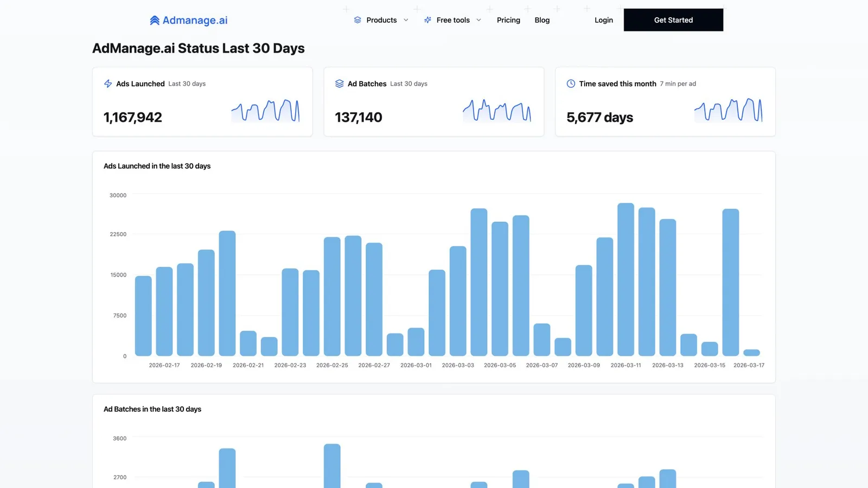Click the Login link
Screen dimensions: 868x488
[x=604, y=20]
